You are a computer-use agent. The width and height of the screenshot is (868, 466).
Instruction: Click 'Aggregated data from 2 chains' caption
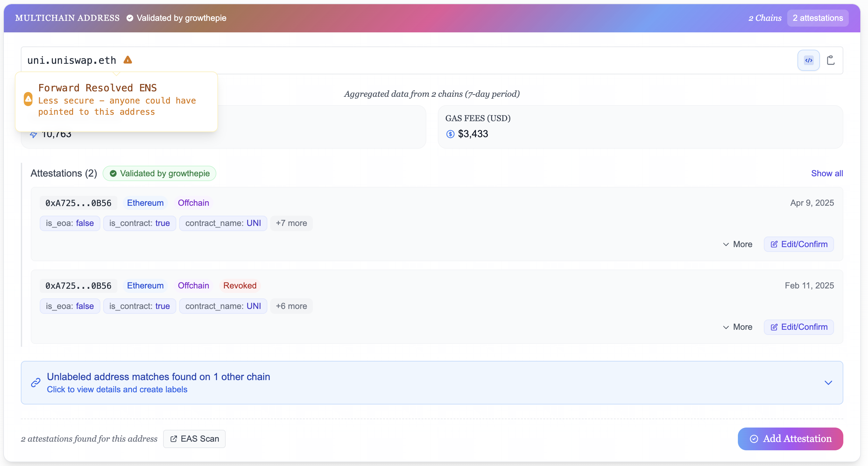432,94
